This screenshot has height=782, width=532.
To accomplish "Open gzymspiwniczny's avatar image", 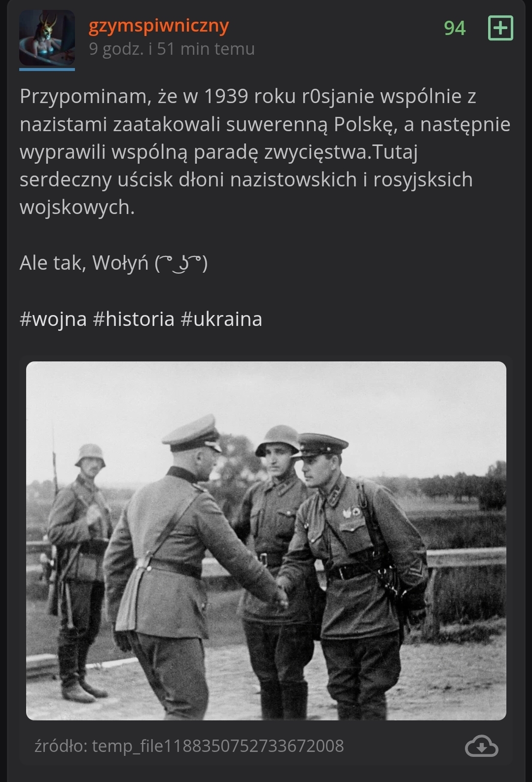I will (x=47, y=38).
